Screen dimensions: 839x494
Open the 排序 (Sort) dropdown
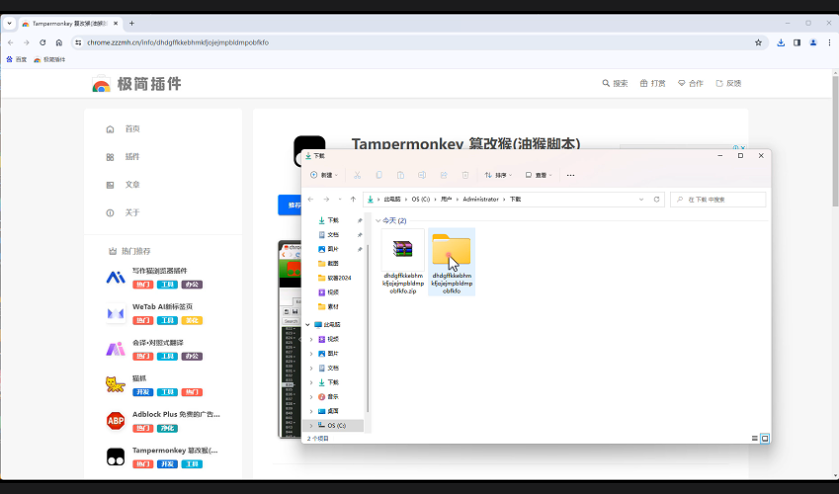(499, 175)
